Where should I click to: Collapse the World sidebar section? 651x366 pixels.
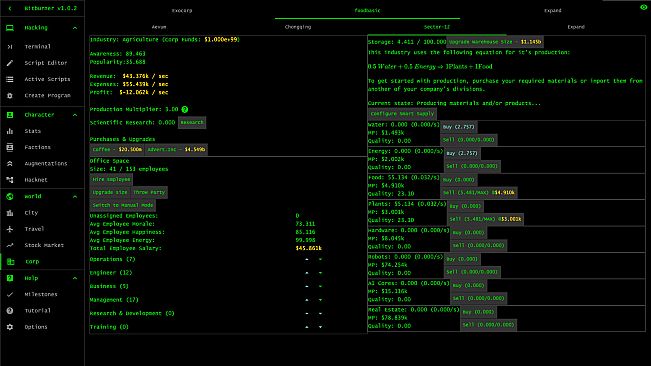click(x=75, y=196)
